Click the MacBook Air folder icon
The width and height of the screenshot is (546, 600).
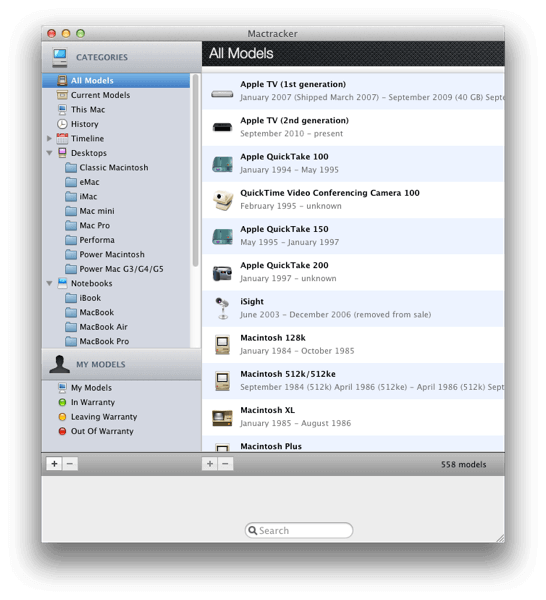(71, 327)
